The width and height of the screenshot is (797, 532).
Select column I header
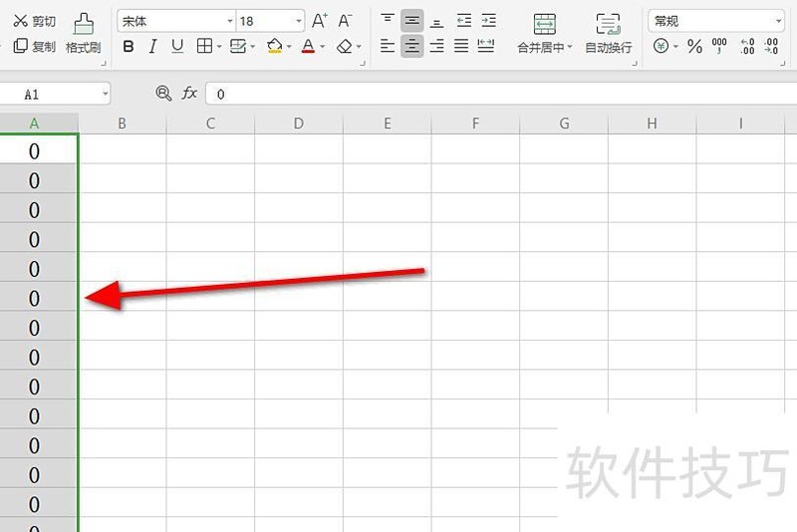[x=740, y=124]
